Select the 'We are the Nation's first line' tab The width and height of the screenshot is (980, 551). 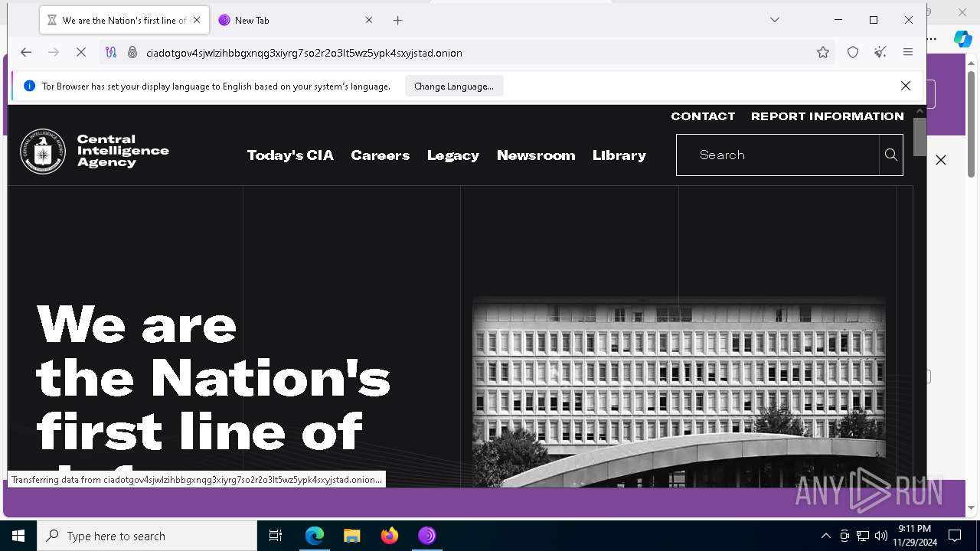click(124, 21)
